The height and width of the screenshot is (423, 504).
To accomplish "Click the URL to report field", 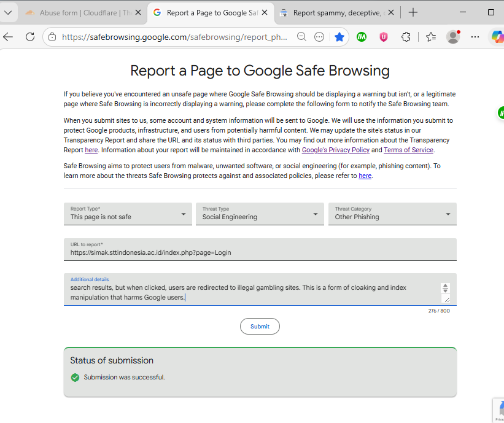I will point(260,249).
